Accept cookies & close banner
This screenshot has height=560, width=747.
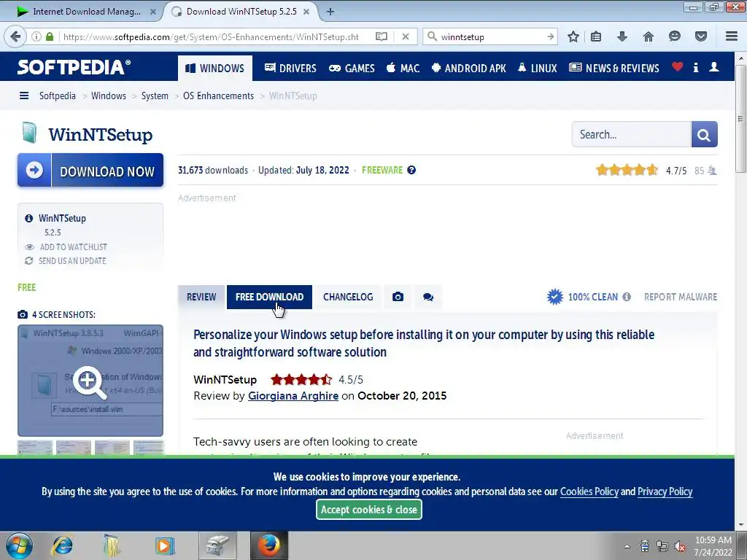pos(368,510)
